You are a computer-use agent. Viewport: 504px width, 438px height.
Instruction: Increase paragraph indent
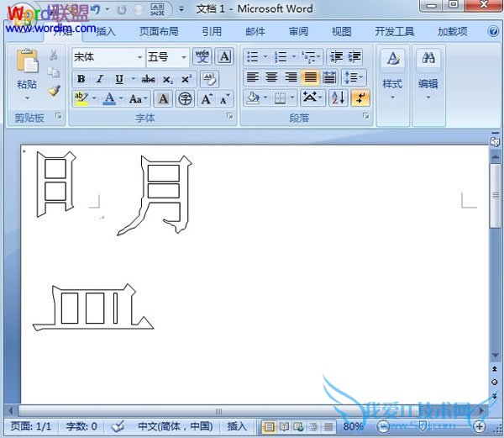[354, 57]
